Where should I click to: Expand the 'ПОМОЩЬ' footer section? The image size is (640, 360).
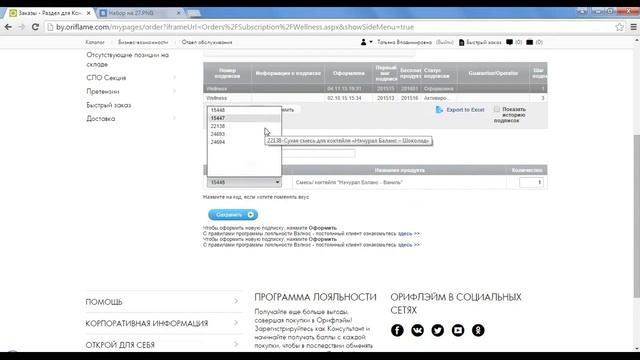(x=236, y=301)
